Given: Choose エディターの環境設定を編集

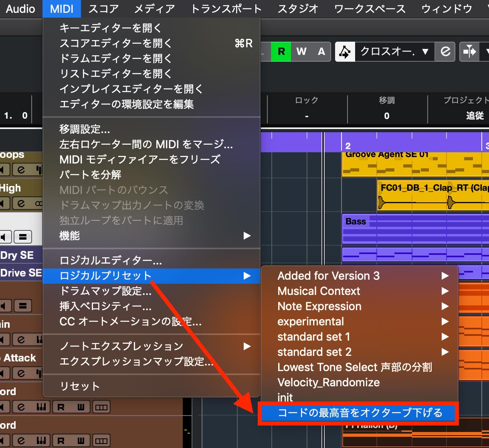Looking at the screenshot, I should click(x=152, y=104).
